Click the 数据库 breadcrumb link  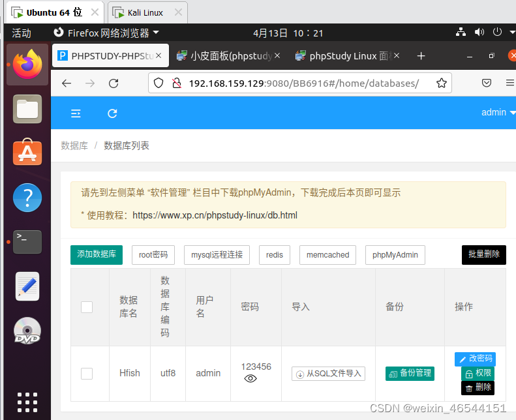coord(74,145)
